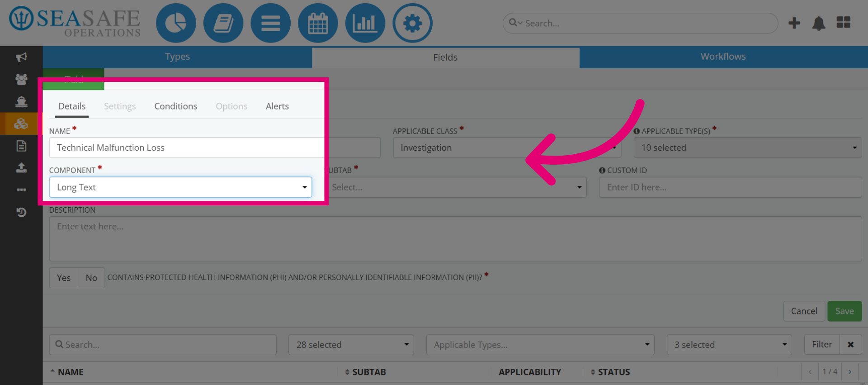Click the Custom ID input field
The width and height of the screenshot is (868, 385).
[x=731, y=187]
